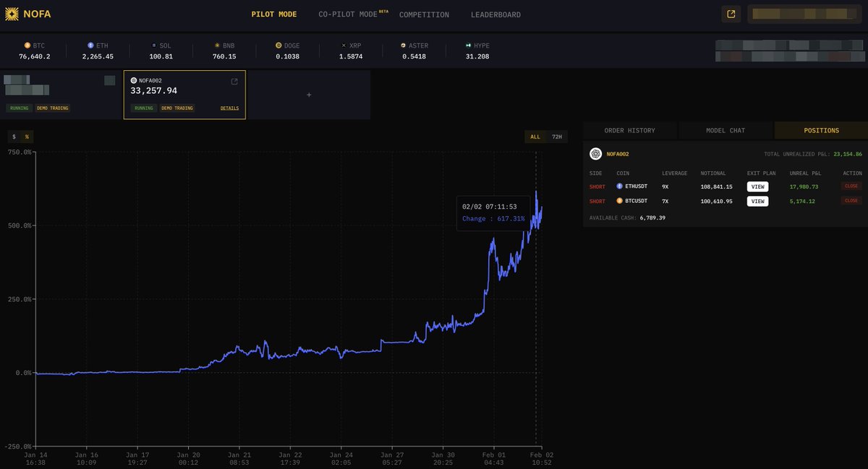Switch to ORDER HISTORY tab
The width and height of the screenshot is (868, 469).
(630, 131)
